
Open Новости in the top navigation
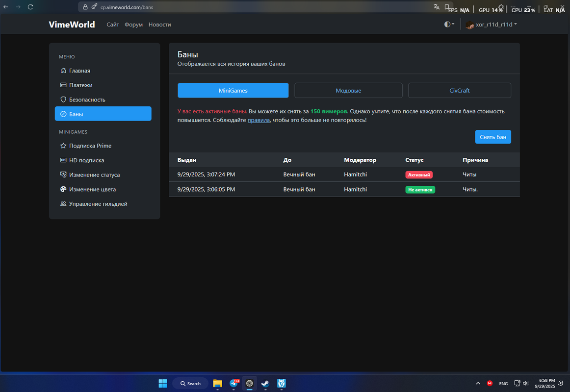[159, 24]
